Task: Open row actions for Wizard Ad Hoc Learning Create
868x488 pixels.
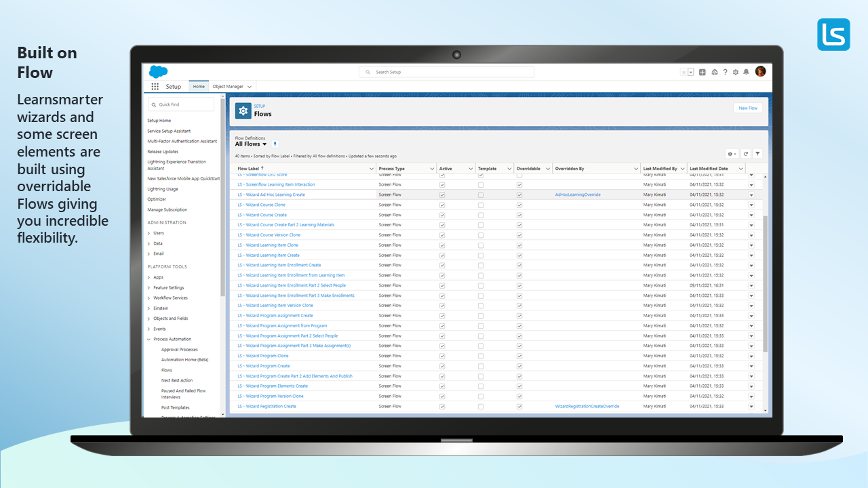Action: (751, 195)
